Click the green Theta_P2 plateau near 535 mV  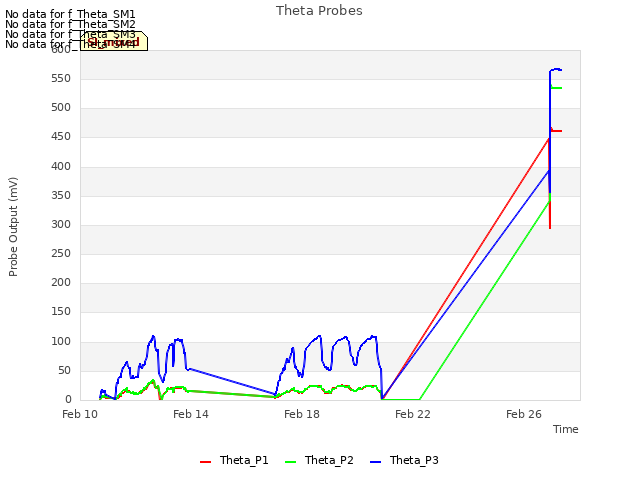click(x=556, y=88)
